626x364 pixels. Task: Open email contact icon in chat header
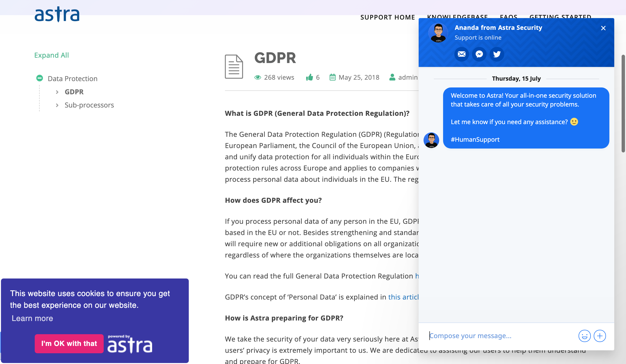coord(461,54)
